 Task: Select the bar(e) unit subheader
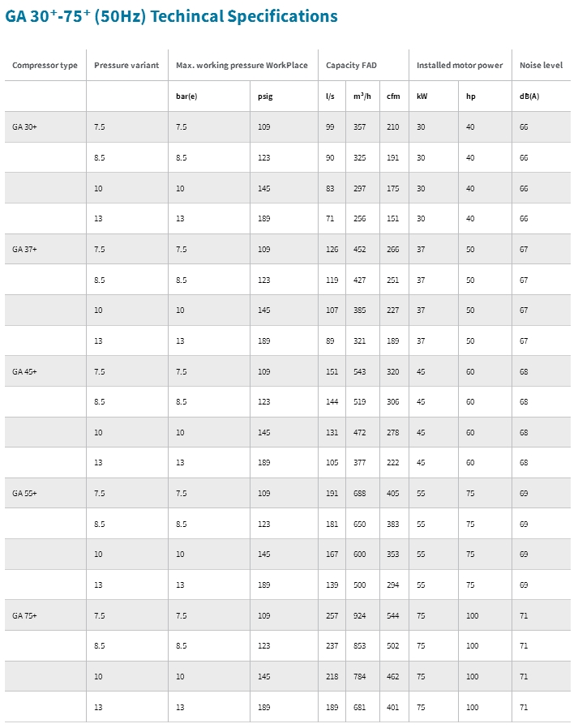point(186,96)
